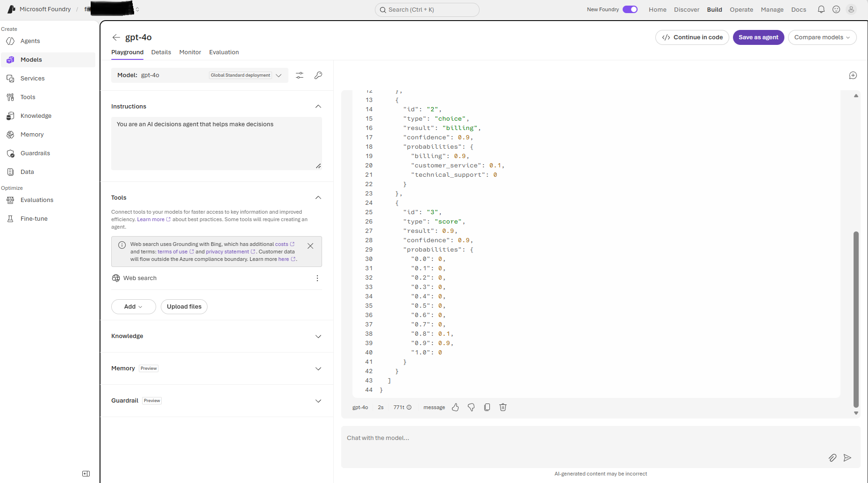Collapse the left sidebar panel
Screen dimensions: 868x483
click(86, 474)
